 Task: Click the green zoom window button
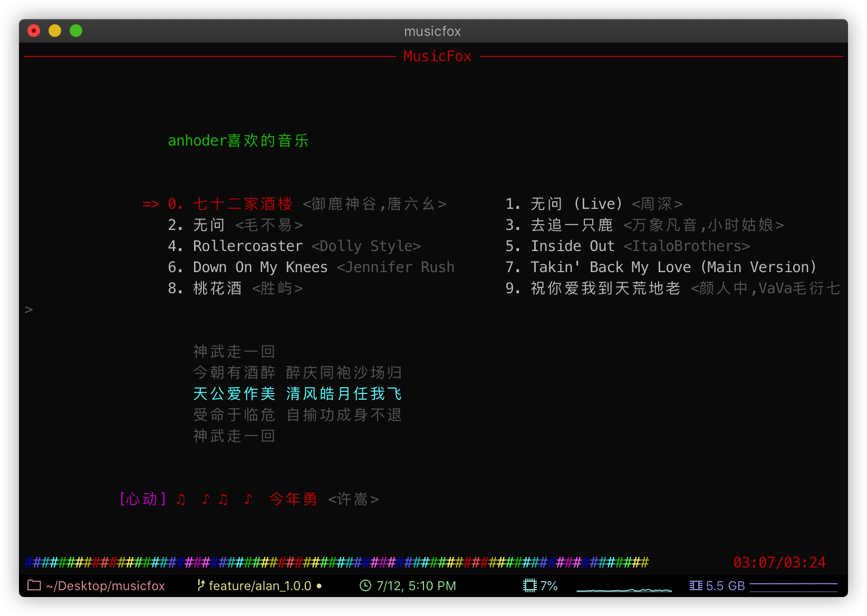[76, 31]
